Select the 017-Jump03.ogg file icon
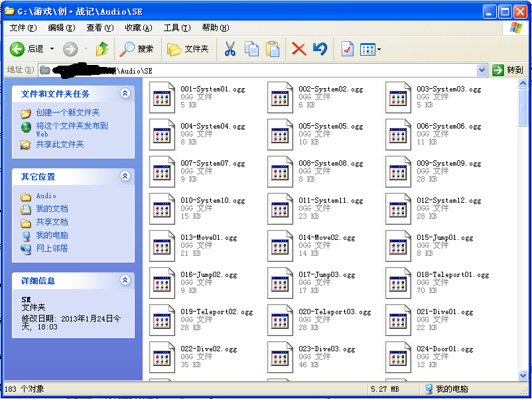Image resolution: width=532 pixels, height=399 pixels. tap(280, 283)
